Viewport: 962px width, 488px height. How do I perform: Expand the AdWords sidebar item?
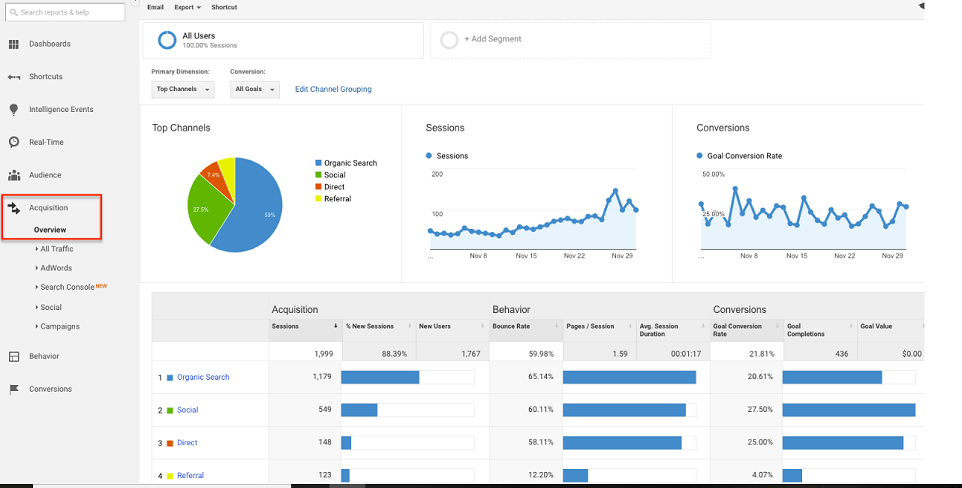[55, 268]
